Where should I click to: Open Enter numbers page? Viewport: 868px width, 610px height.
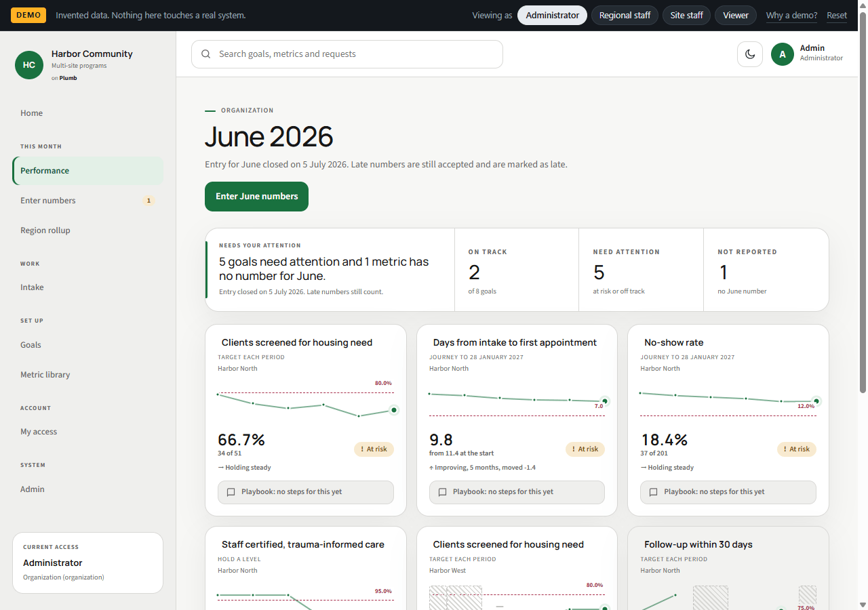click(87, 201)
